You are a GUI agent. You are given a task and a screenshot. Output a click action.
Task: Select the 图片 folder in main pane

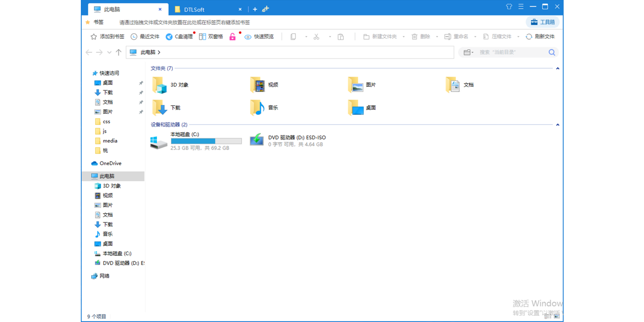(x=362, y=85)
